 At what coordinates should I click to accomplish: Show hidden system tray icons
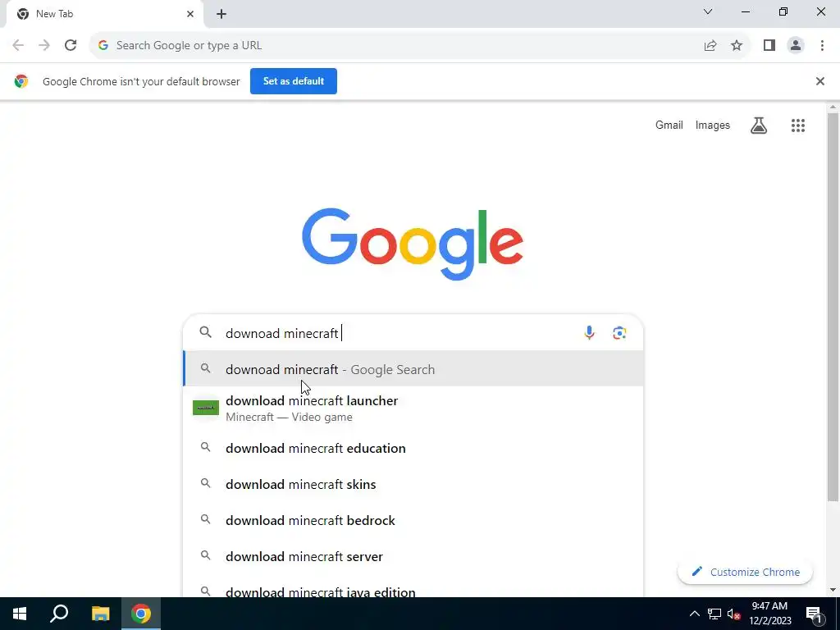tap(694, 614)
